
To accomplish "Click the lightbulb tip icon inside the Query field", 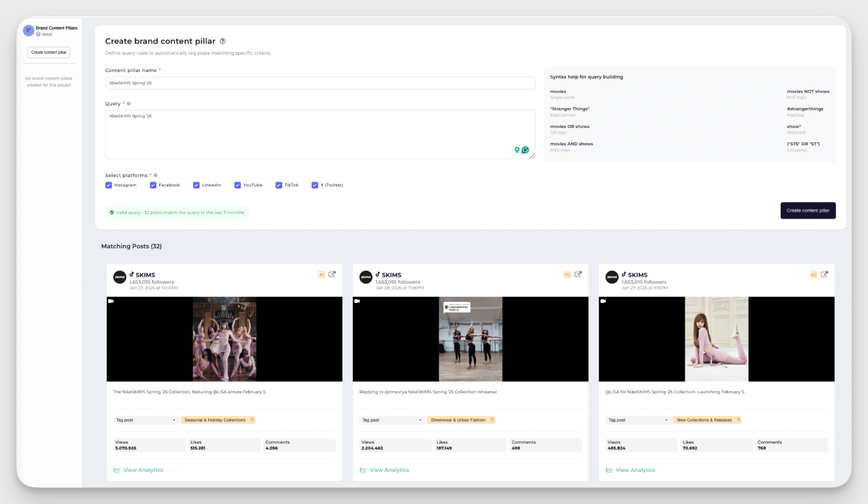I will [x=516, y=150].
